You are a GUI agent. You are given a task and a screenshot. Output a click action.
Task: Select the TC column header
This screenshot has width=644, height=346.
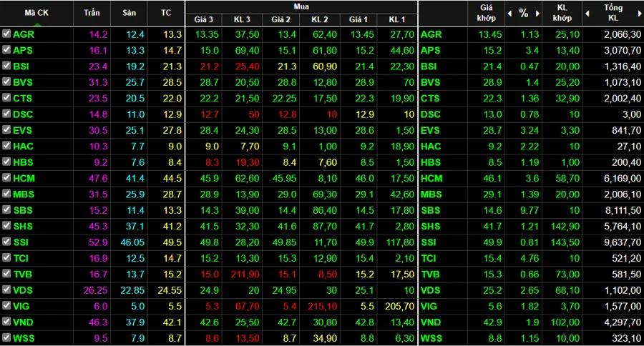click(x=165, y=14)
